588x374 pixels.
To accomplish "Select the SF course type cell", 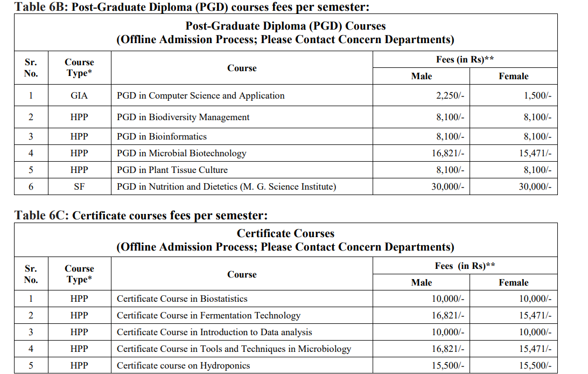I will (79, 186).
